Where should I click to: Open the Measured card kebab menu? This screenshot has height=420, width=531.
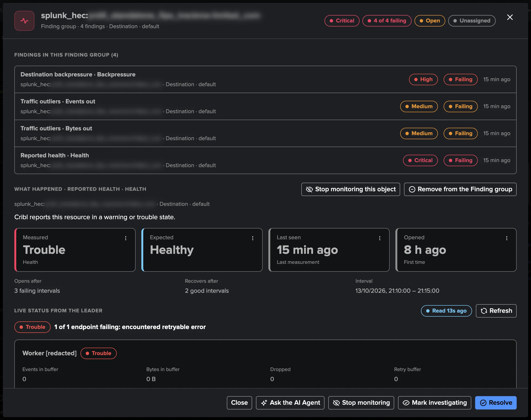point(126,238)
